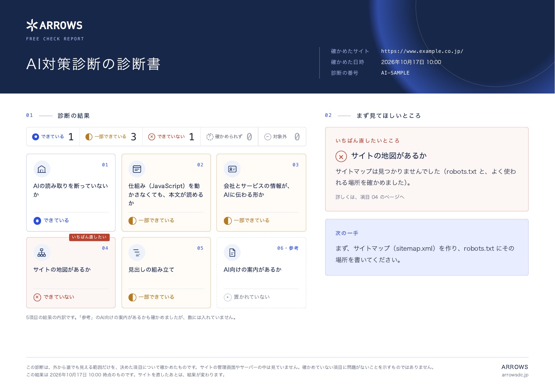Click the ARROWS footer brand text
The image size is (555, 392).
coord(515,367)
